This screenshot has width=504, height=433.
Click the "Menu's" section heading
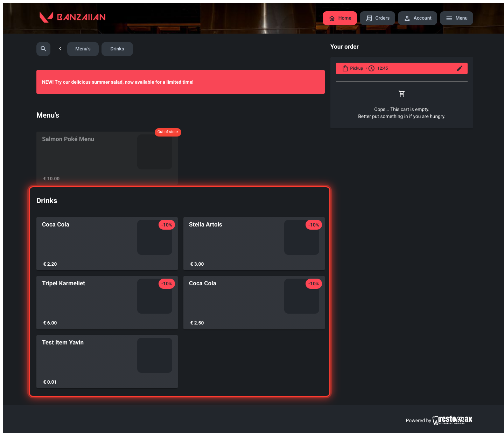48,115
